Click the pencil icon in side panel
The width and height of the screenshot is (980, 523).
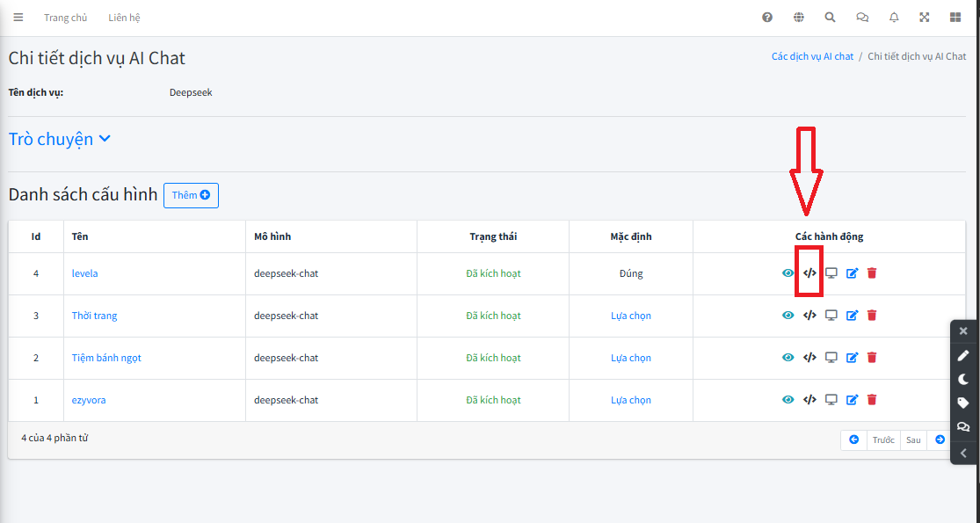point(963,355)
